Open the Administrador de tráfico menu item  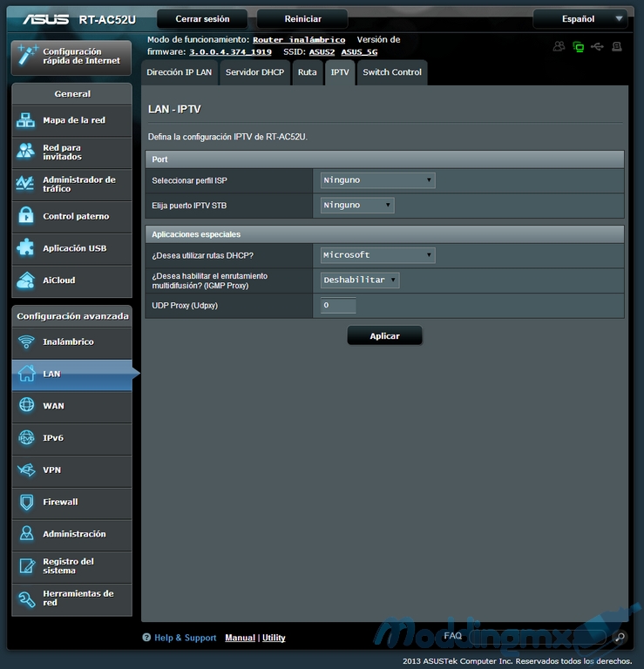pos(71,185)
